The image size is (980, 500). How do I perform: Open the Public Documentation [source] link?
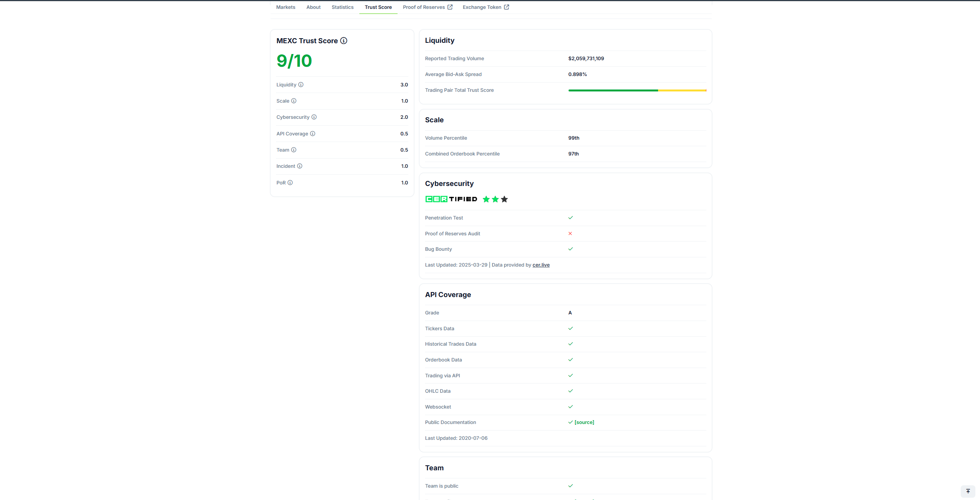point(584,422)
